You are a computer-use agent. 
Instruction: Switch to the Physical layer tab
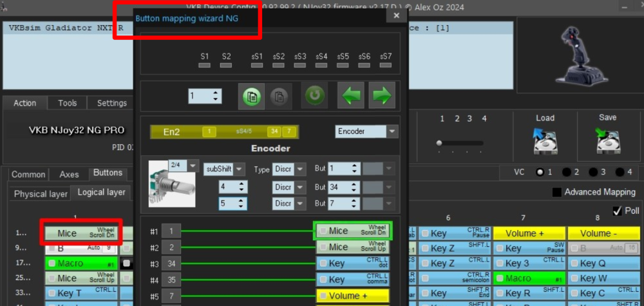coord(41,194)
